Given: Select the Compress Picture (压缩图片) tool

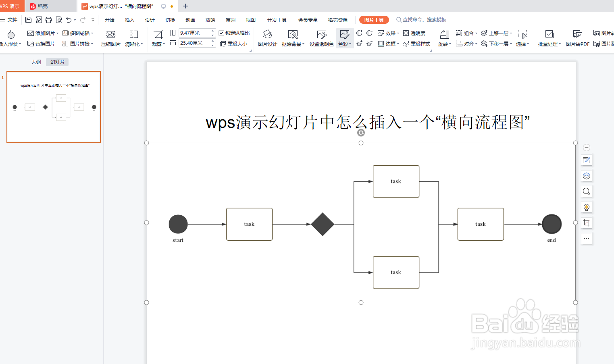Looking at the screenshot, I should (110, 38).
